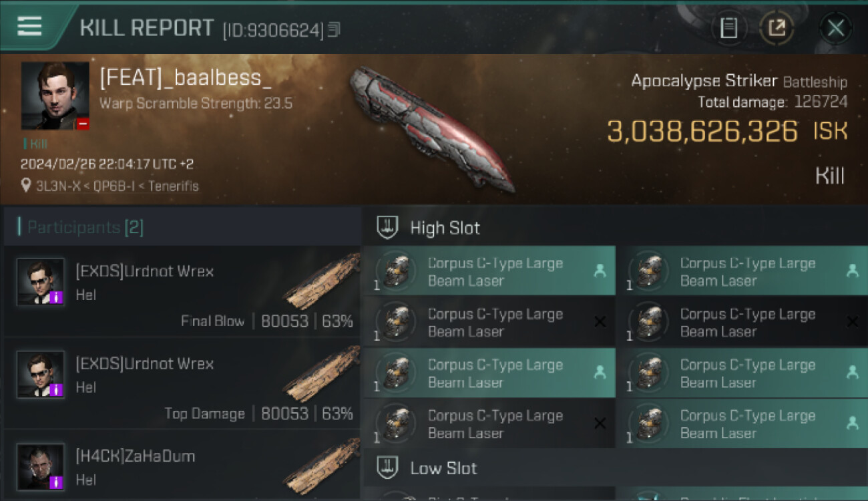Close the kill report with X

click(x=835, y=28)
